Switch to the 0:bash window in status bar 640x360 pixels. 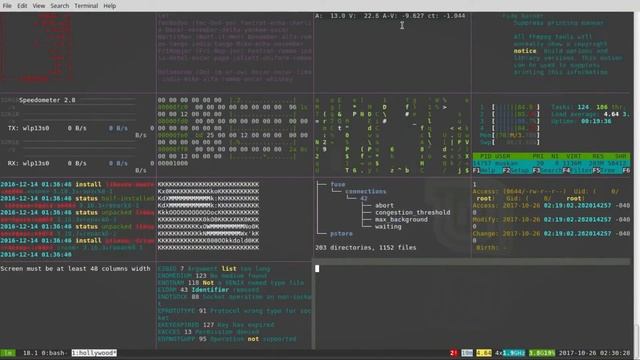(x=55, y=353)
